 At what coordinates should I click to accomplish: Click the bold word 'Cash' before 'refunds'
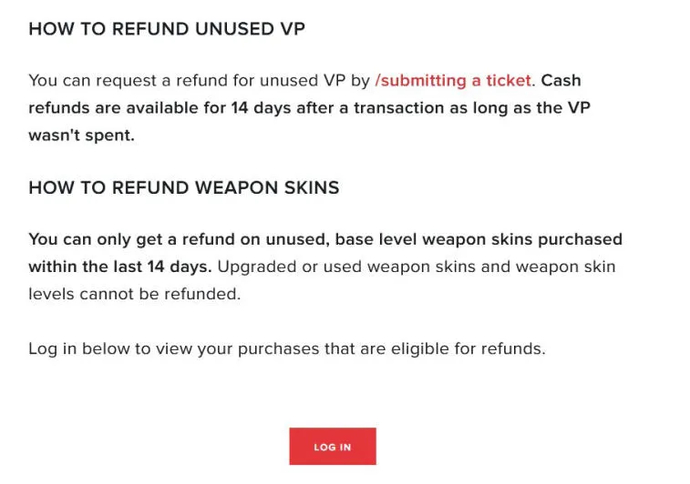click(561, 80)
